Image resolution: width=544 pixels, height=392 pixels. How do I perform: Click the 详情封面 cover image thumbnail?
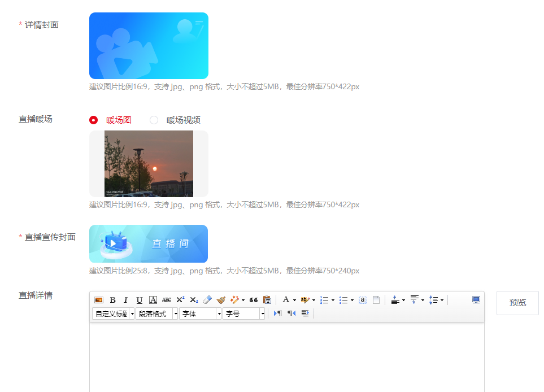tap(149, 46)
